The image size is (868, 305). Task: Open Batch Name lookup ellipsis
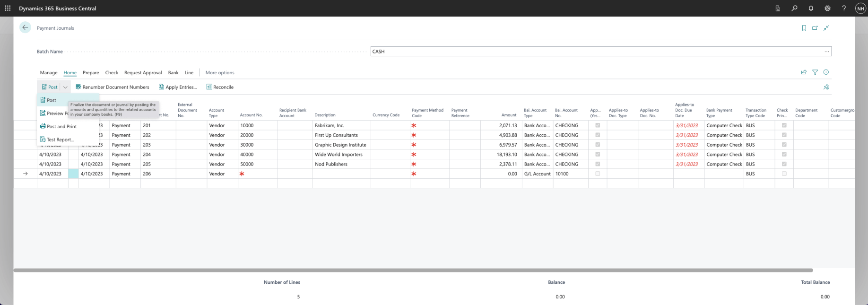tap(826, 52)
